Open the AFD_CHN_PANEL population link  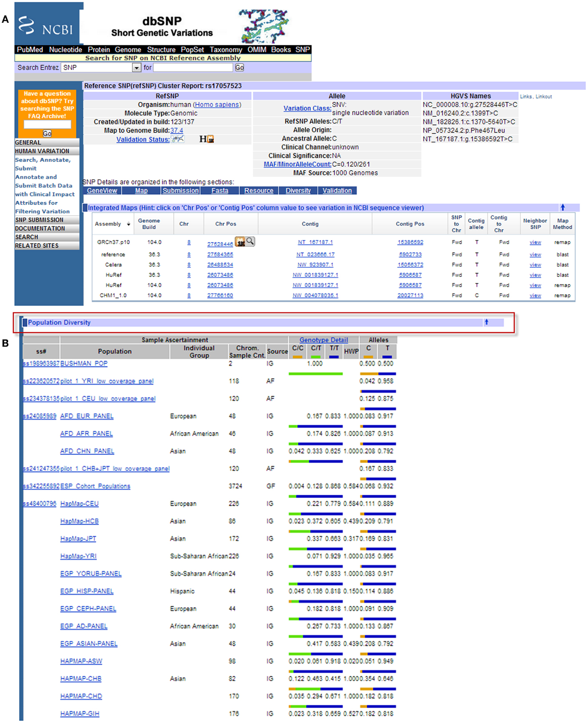pyautogui.click(x=87, y=451)
